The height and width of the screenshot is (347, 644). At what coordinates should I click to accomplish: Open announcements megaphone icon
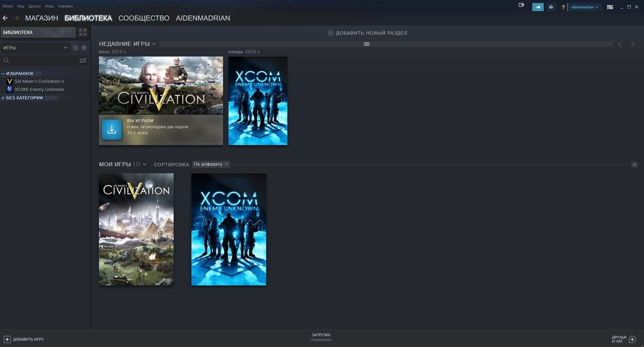click(538, 7)
